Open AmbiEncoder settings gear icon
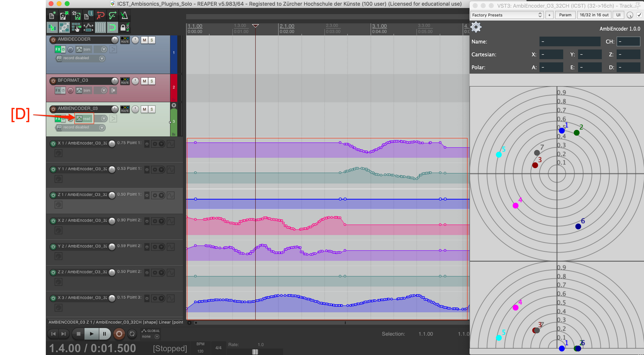The width and height of the screenshot is (644, 355). pyautogui.click(x=476, y=27)
